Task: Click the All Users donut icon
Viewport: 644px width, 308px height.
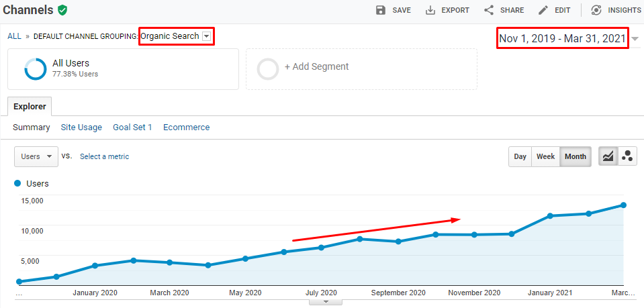Action: (36, 69)
